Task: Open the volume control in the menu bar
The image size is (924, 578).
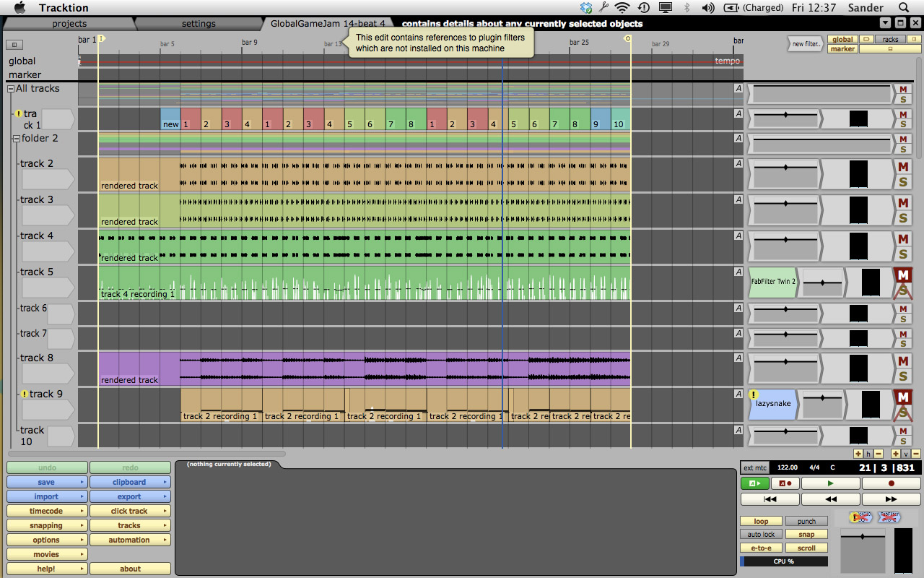Action: coord(708,8)
